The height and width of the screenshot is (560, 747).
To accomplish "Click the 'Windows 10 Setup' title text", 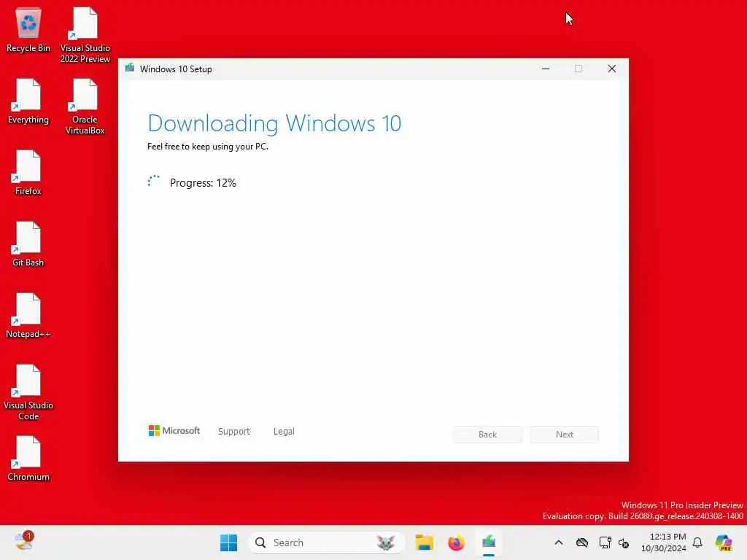I will point(176,69).
